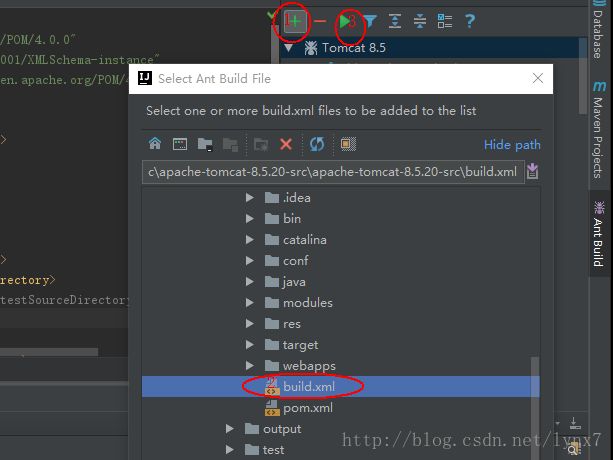Image resolution: width=613 pixels, height=460 pixels.
Task: Collapse the Tomcat 8.5 Ant node
Action: point(289,48)
